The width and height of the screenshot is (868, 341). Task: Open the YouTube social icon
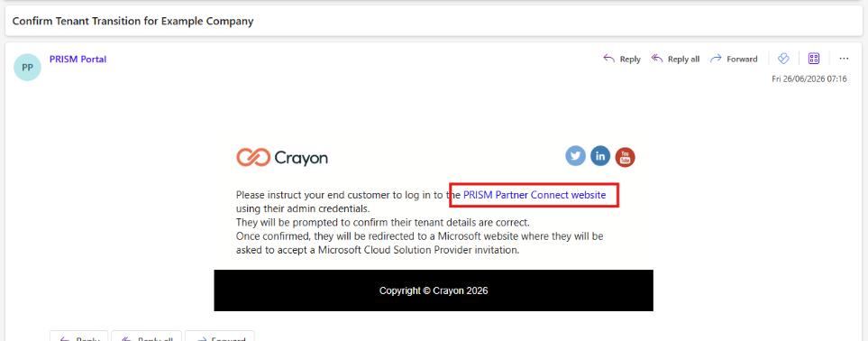pos(625,157)
